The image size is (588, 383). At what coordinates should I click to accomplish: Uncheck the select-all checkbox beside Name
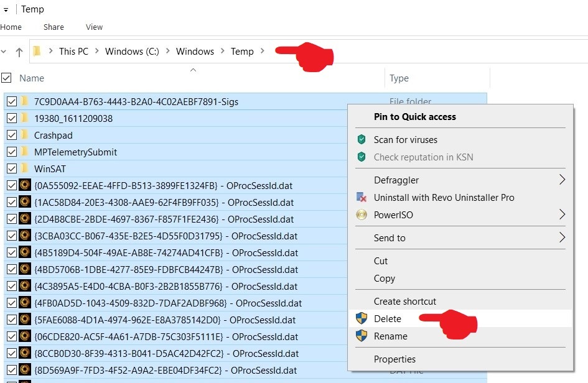7,78
